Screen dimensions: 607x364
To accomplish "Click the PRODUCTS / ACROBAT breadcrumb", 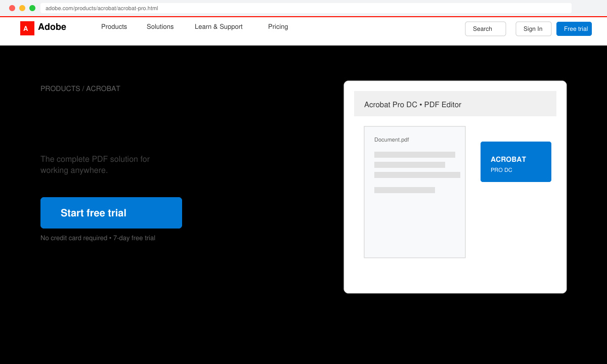I will coord(80,88).
